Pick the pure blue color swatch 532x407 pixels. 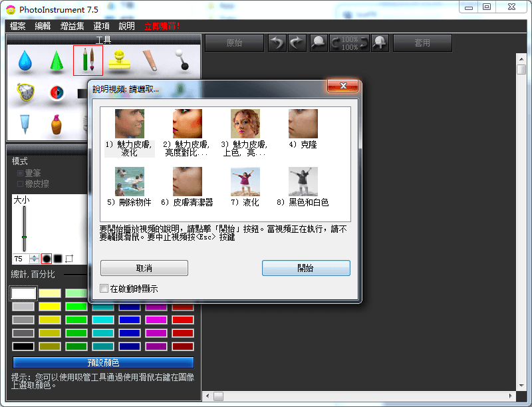point(130,320)
